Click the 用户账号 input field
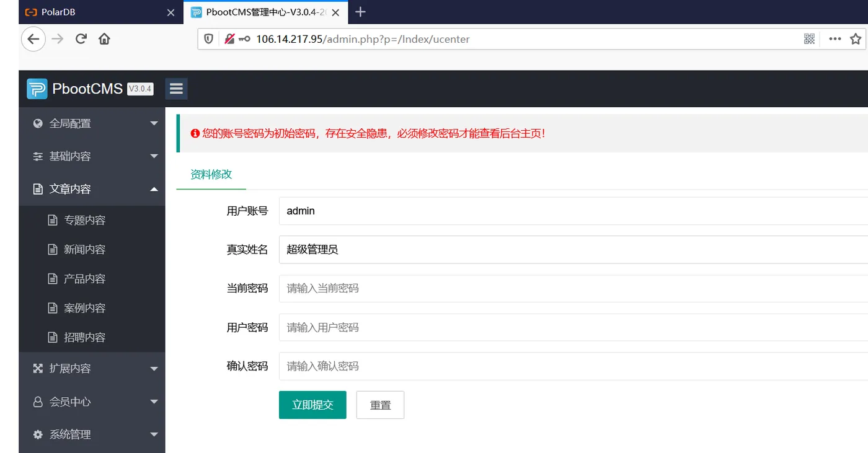The width and height of the screenshot is (868, 453). coord(573,211)
